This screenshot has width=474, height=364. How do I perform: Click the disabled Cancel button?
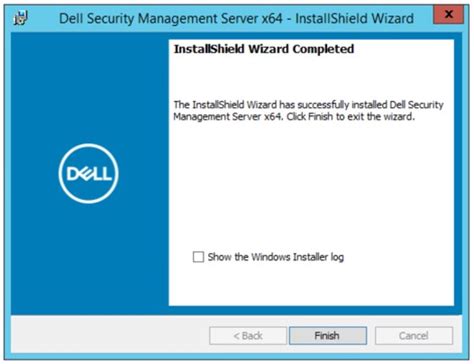pos(414,335)
